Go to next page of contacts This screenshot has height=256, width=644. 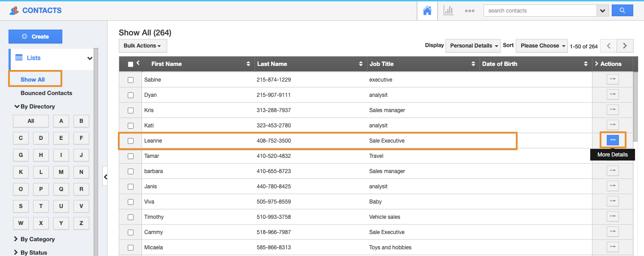pos(625,46)
